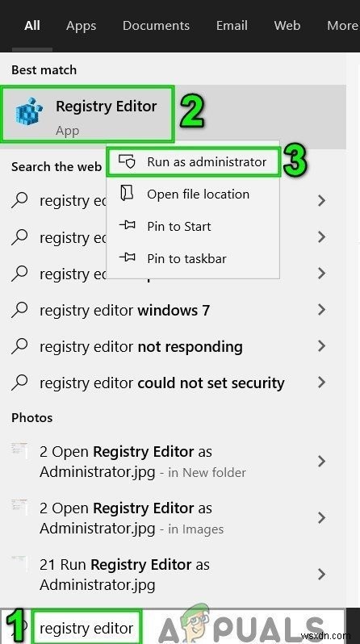360x644 pixels.
Task: Switch to the Documents tab
Action: 156,26
